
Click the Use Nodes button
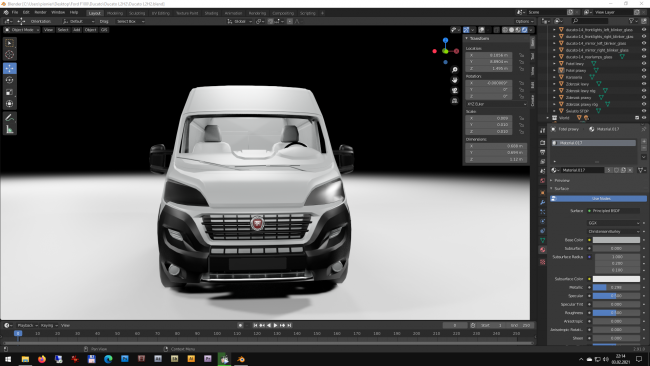[598, 199]
